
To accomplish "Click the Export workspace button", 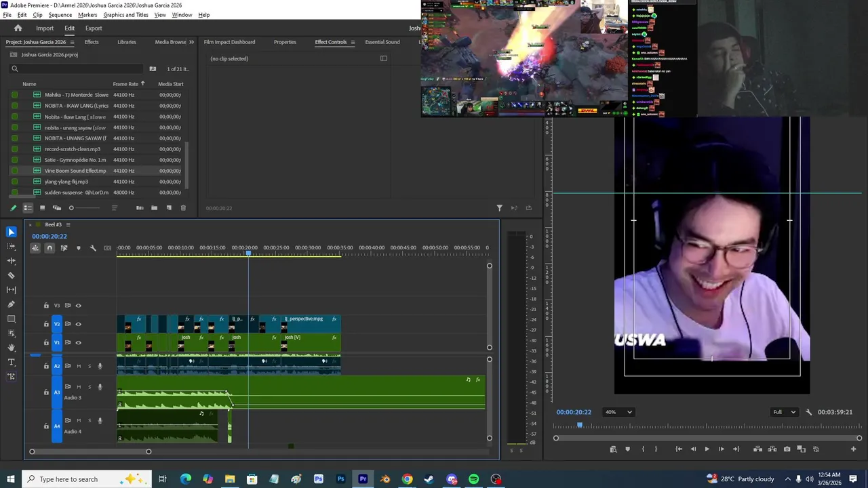I will point(94,28).
